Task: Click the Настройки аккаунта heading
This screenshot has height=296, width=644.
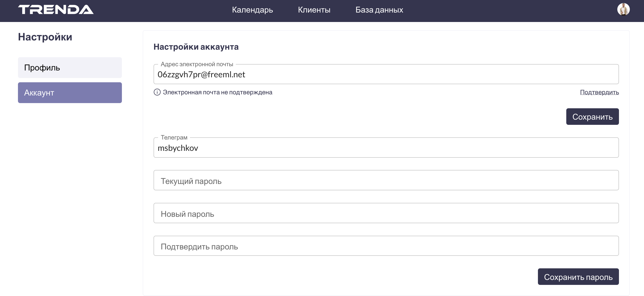Action: tap(196, 47)
